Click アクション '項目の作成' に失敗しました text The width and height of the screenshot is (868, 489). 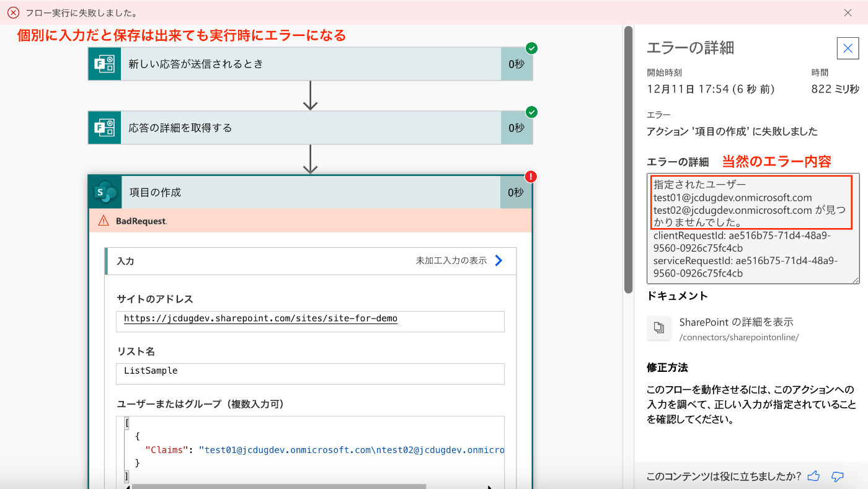tap(732, 131)
